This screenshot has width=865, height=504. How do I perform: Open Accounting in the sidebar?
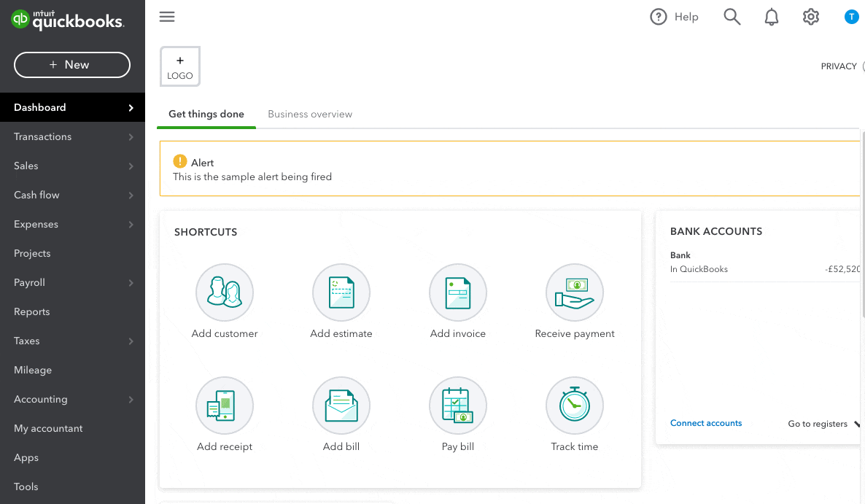tap(40, 399)
